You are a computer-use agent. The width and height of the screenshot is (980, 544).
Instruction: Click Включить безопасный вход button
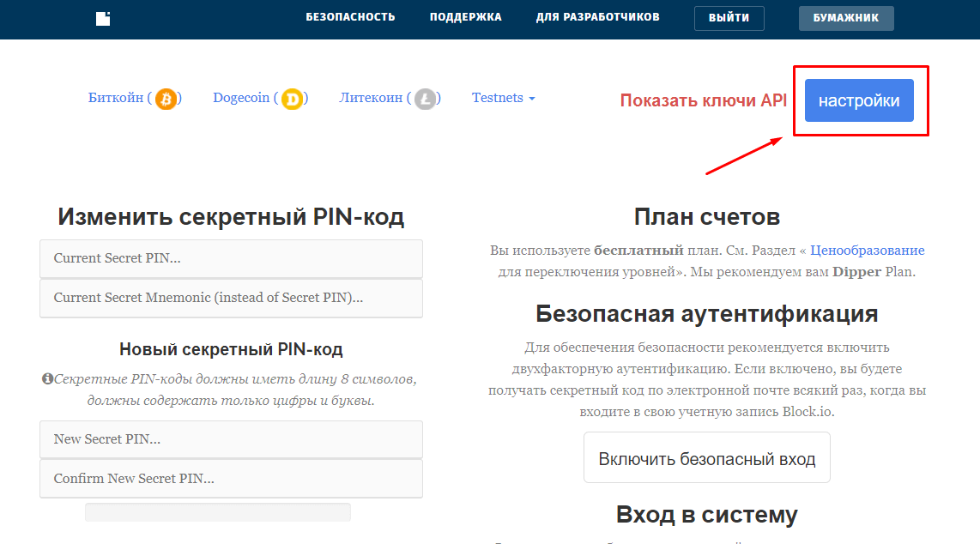tap(706, 457)
